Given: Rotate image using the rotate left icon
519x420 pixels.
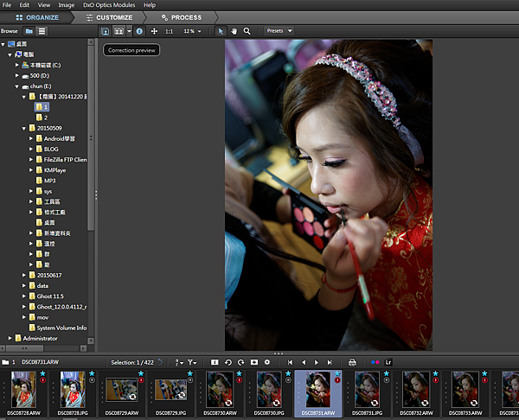Looking at the screenshot, I should coord(227,362).
